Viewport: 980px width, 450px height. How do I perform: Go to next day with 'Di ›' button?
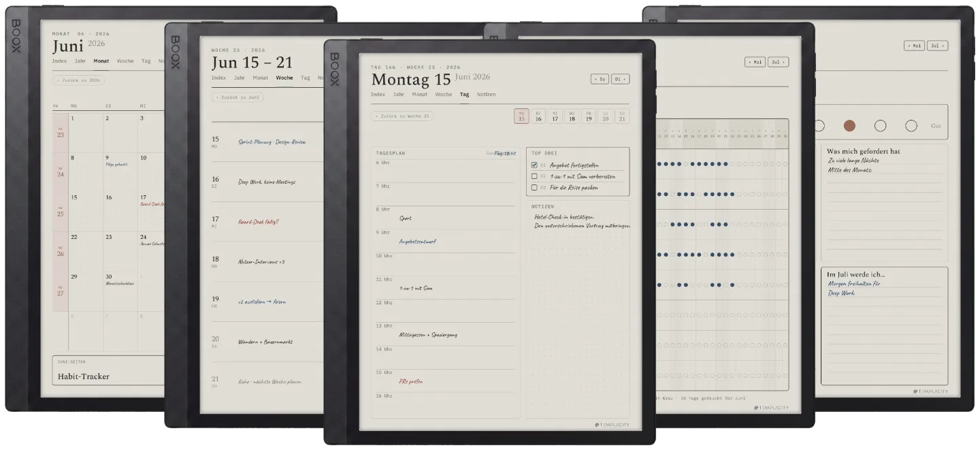tap(620, 79)
